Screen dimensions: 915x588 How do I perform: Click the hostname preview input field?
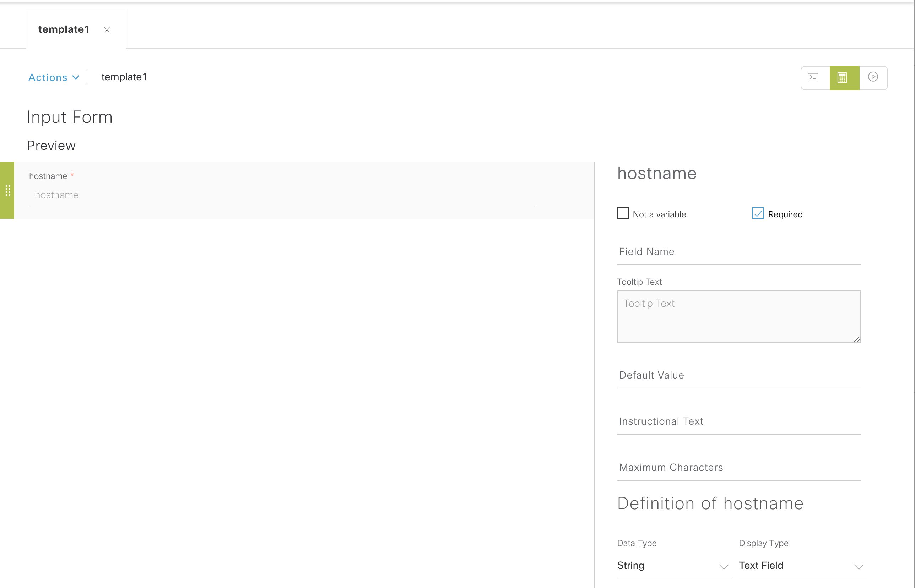(x=281, y=195)
